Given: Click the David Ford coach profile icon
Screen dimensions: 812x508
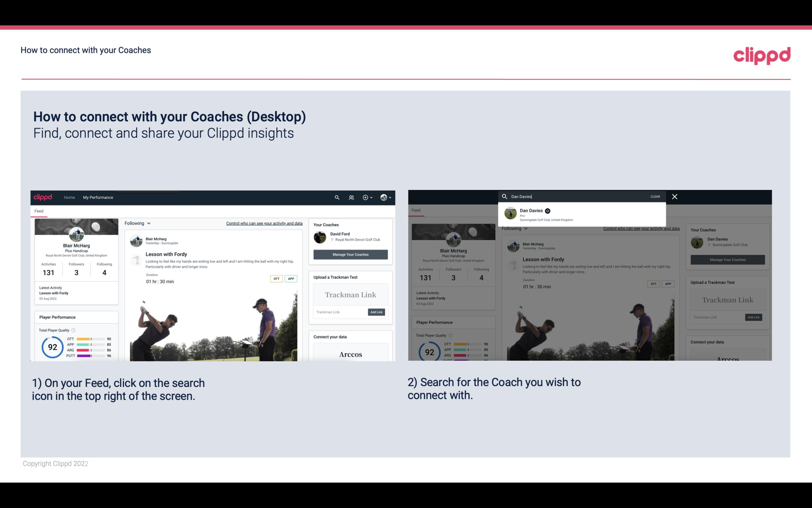Looking at the screenshot, I should pos(320,237).
